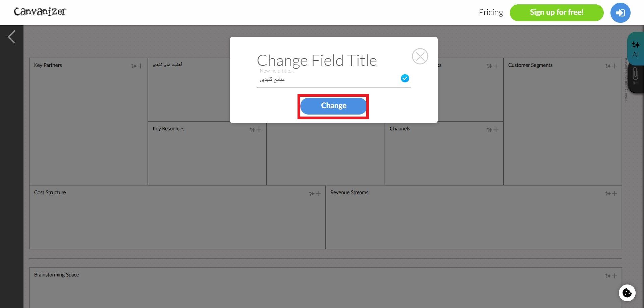Click the AI sparkle icon in Revenue Streams

pos(608,193)
